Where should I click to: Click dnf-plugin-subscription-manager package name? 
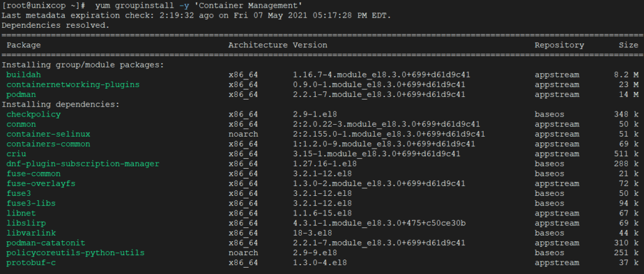coord(83,164)
